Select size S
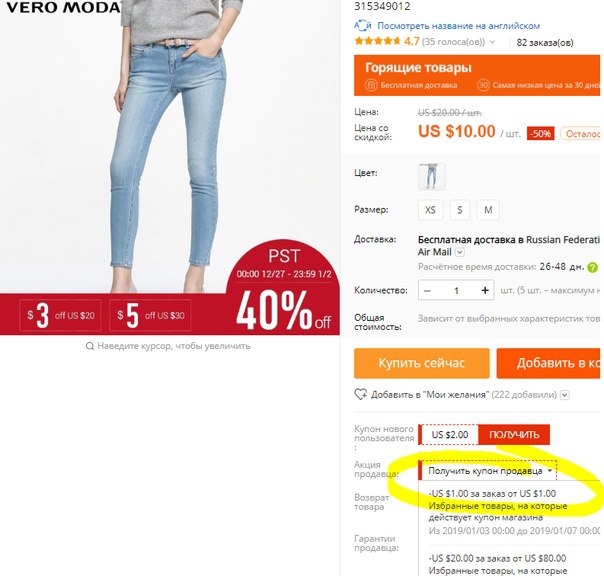604x576 pixels. tap(460, 210)
